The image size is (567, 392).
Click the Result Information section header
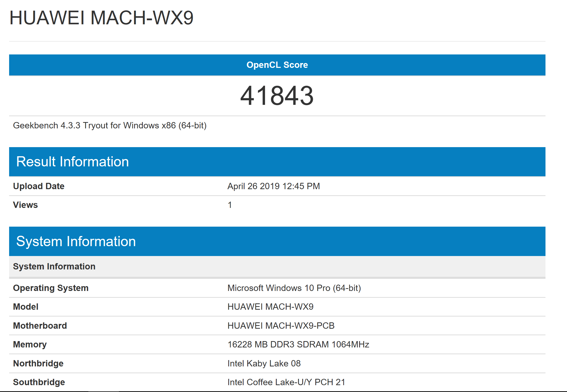[72, 162]
